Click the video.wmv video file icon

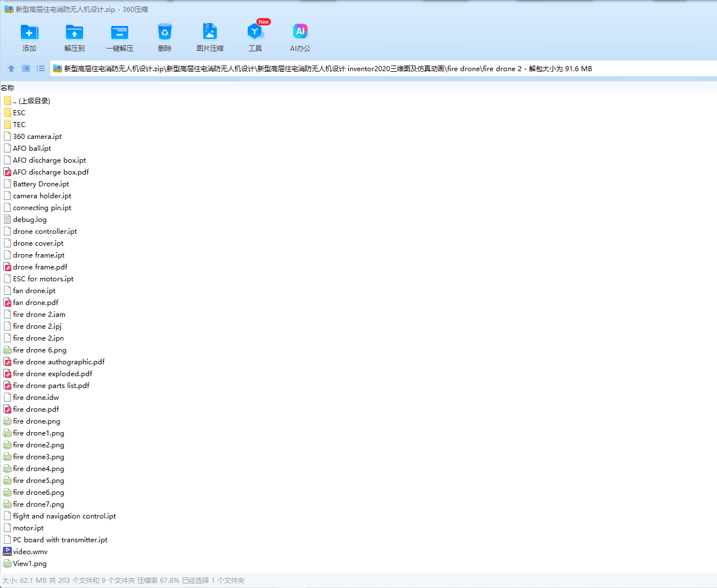7,551
